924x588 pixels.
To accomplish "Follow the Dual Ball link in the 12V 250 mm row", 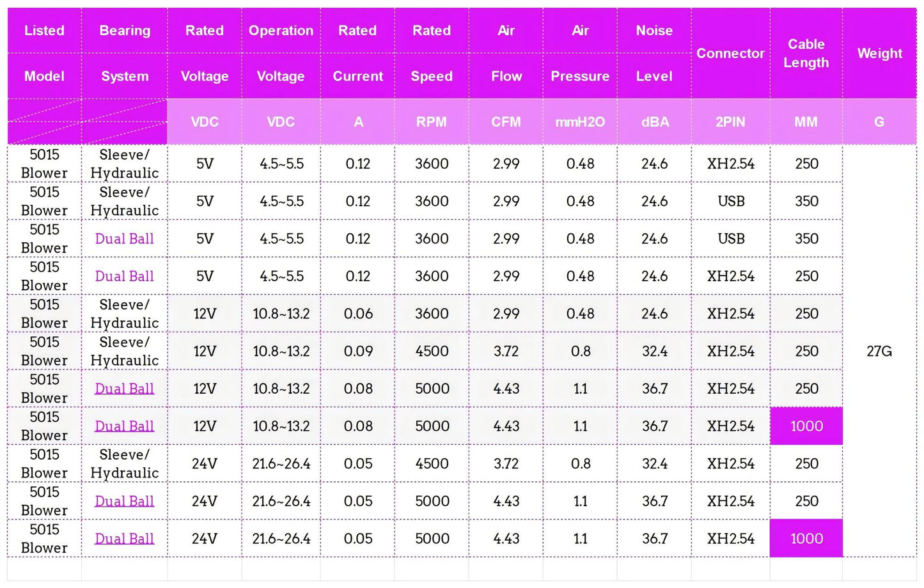I will 124,389.
